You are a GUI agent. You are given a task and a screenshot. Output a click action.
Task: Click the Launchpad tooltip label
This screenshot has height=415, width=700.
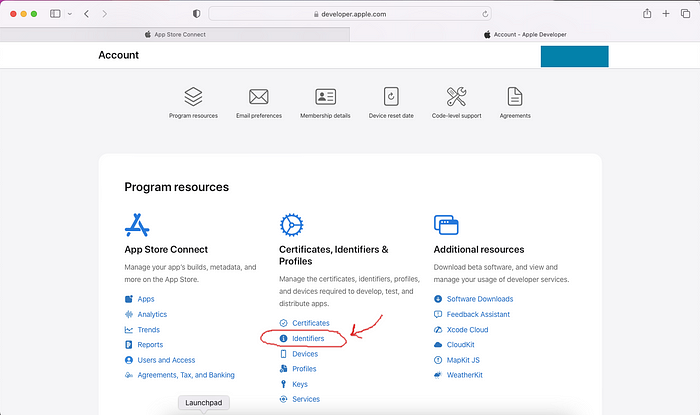(204, 403)
